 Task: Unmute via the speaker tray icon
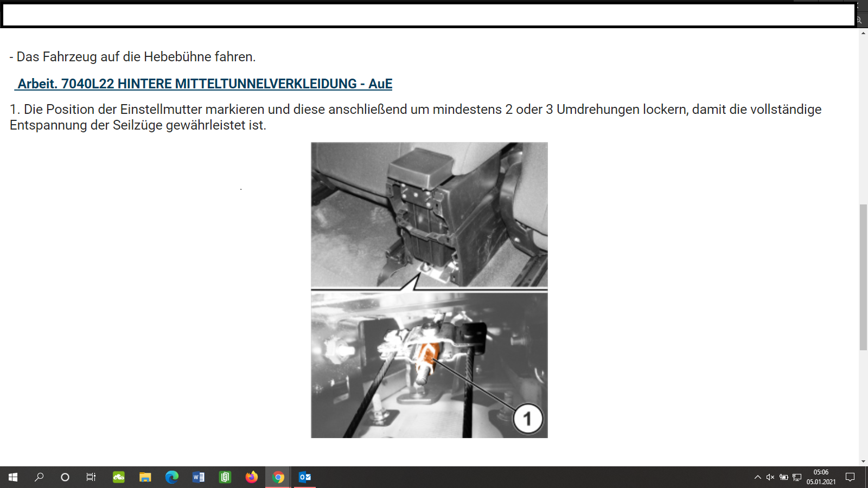[x=770, y=477]
